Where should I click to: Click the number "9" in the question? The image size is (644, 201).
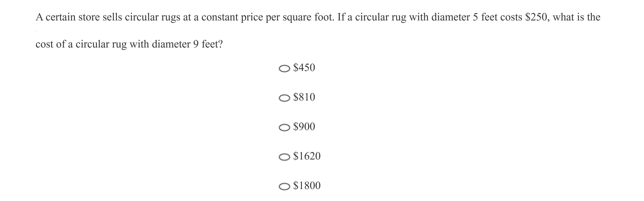pos(196,44)
